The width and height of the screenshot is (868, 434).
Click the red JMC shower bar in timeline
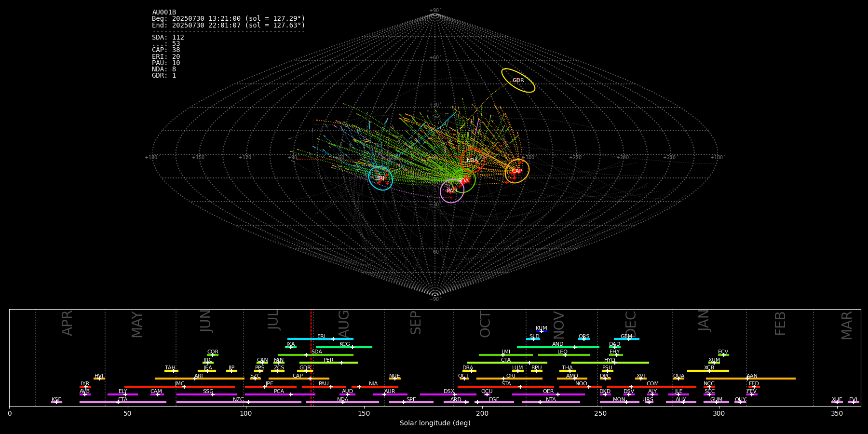[180, 386]
